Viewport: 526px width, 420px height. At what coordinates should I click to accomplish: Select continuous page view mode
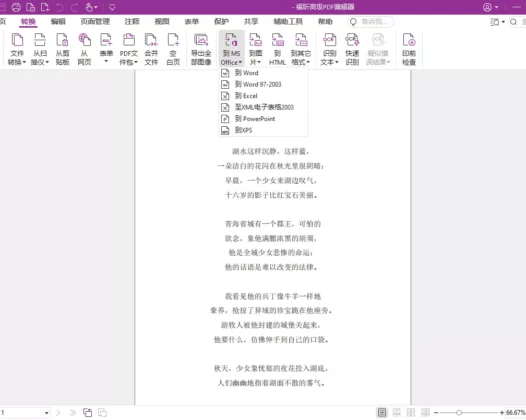(x=397, y=413)
